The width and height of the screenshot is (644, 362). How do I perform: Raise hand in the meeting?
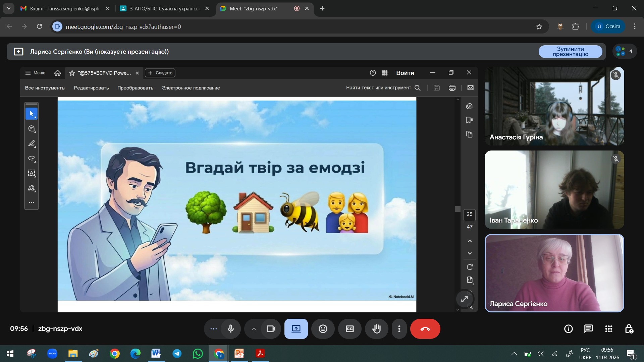coord(376,329)
